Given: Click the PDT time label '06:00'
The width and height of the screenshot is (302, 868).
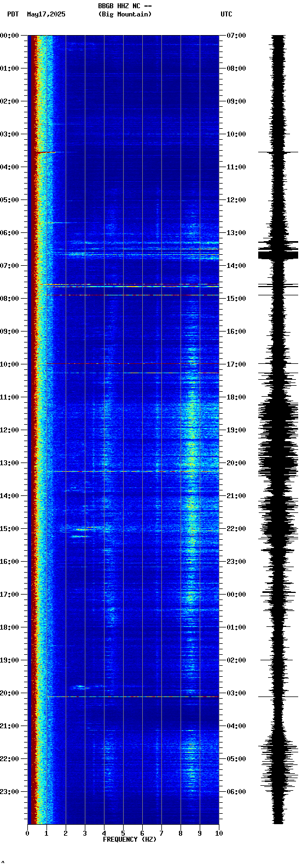Looking at the screenshot, I should click(10, 233).
